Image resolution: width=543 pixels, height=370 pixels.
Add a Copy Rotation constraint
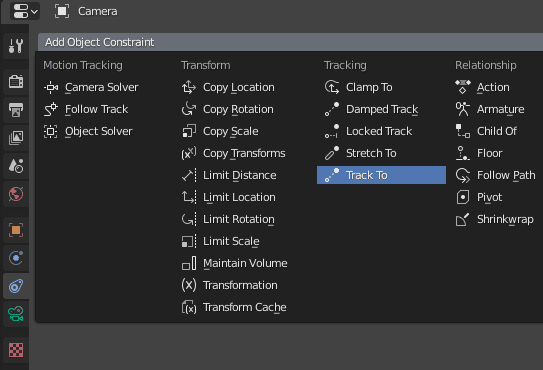coord(228,109)
